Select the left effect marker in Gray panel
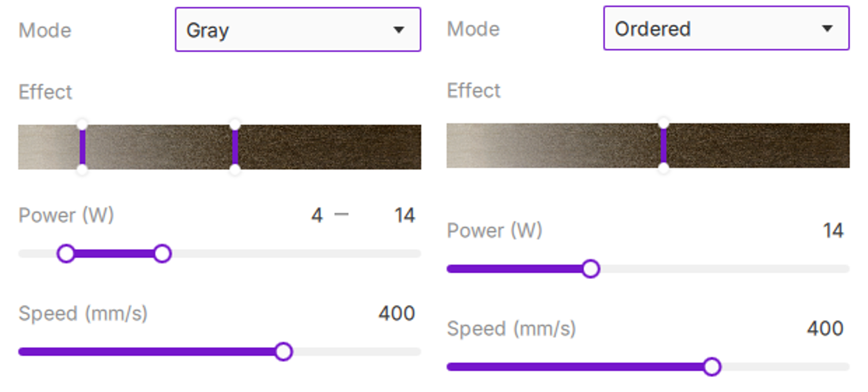This screenshot has height=392, width=868. (82, 147)
